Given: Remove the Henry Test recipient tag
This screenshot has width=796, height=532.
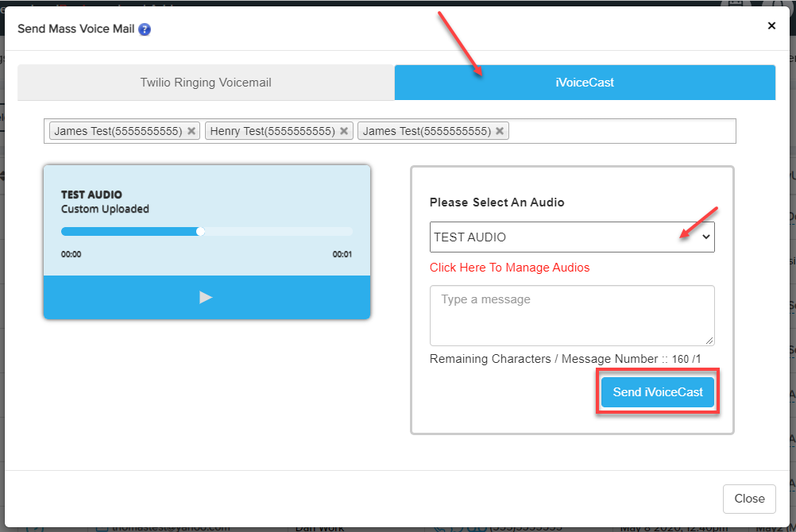Looking at the screenshot, I should [x=344, y=131].
